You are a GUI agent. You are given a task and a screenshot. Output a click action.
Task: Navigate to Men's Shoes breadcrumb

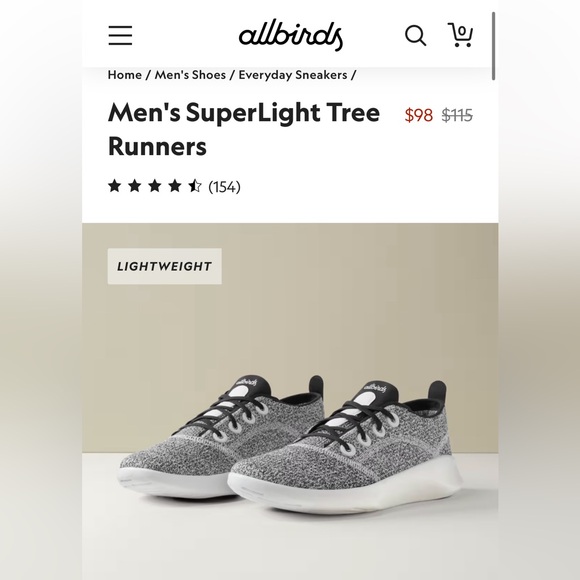(x=190, y=75)
